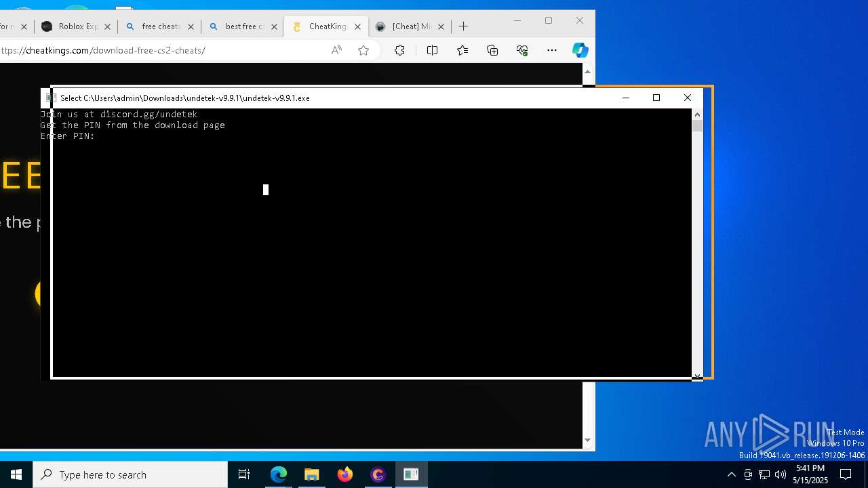
Task: Open the Windows Start menu
Action: [x=16, y=474]
